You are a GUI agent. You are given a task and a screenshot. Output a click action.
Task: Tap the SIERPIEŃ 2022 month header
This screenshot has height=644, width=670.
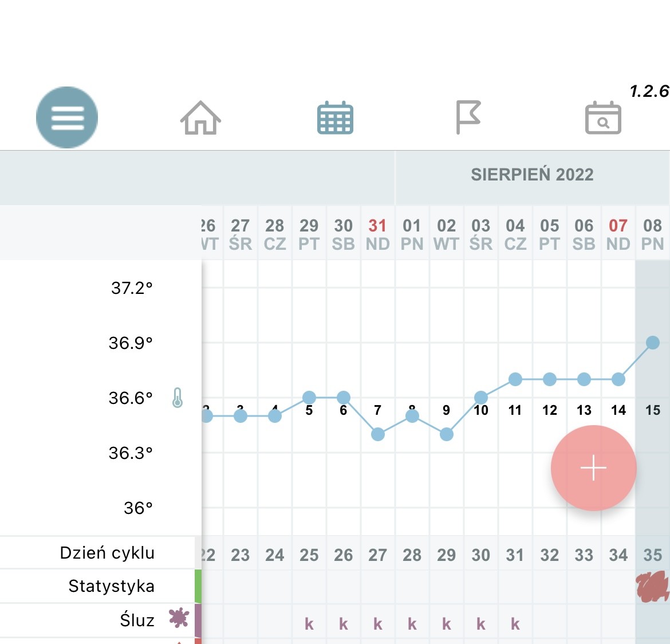[x=532, y=175]
